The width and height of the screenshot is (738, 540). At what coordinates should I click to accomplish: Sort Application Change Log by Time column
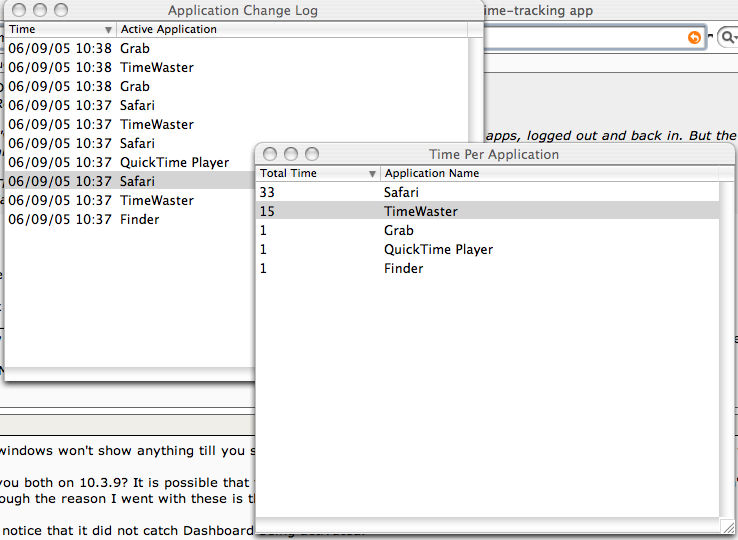60,29
